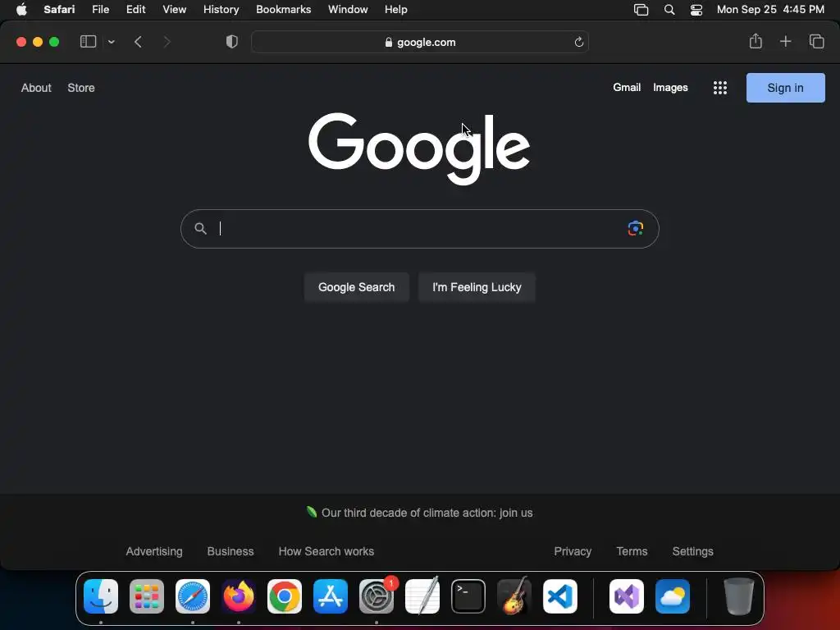Open the Terms footer link
The width and height of the screenshot is (840, 630).
click(632, 551)
